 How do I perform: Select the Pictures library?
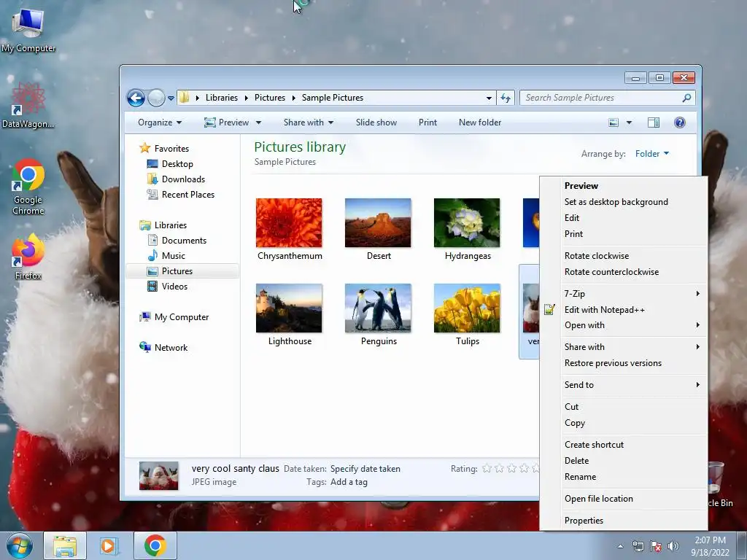[x=177, y=271]
